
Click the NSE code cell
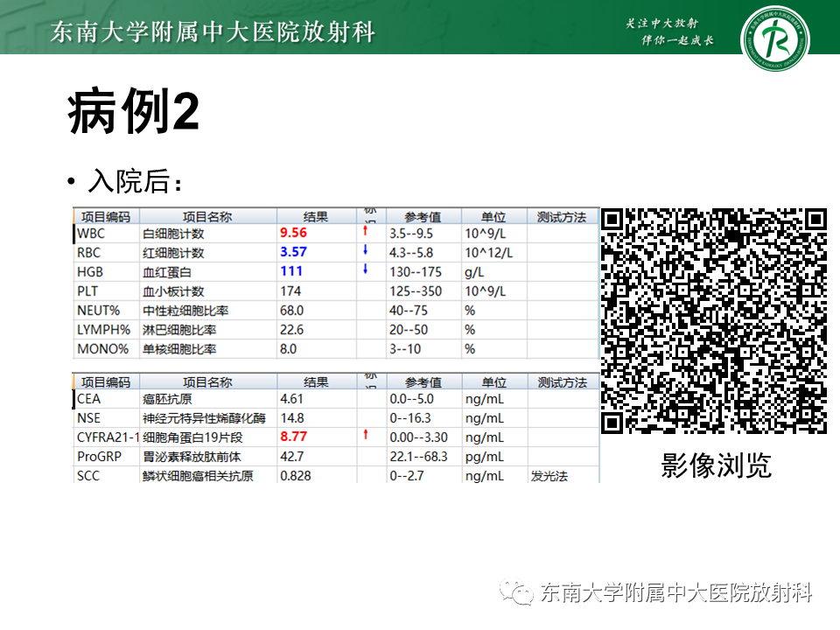pos(106,418)
